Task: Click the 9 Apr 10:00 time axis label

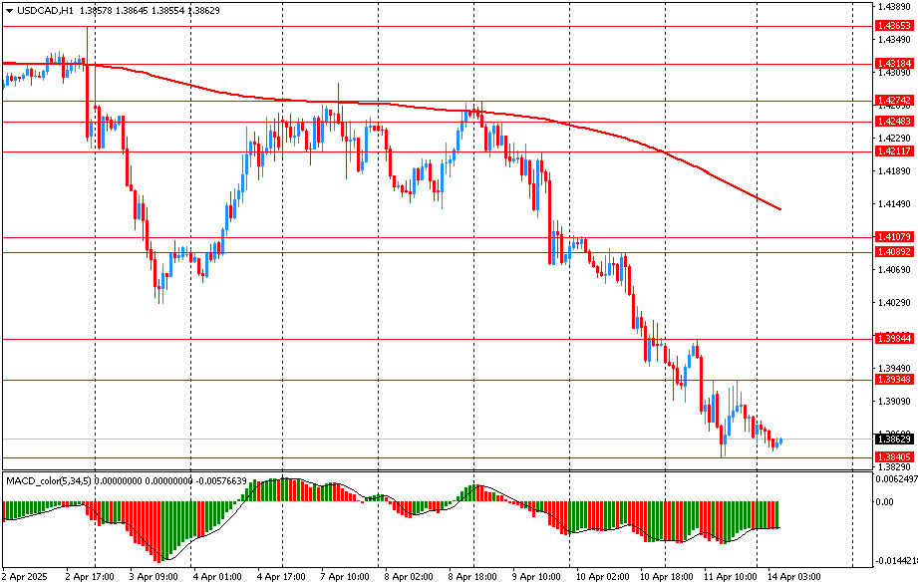Action: click(535, 577)
